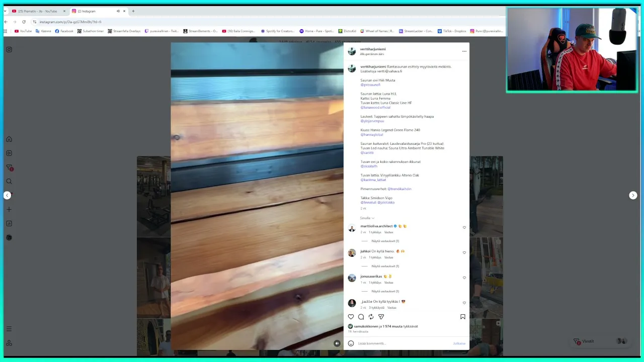Image resolution: width=644 pixels, height=362 pixels.
Task: Open Instagram home from the sidebar
Action: (9, 139)
